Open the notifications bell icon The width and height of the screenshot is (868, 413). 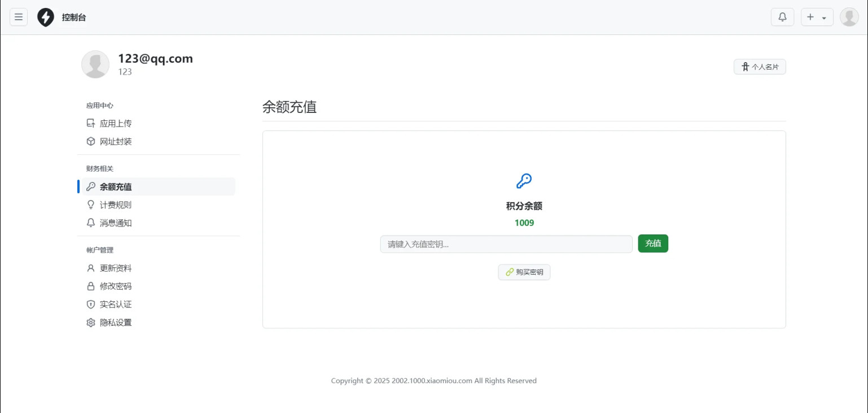coord(782,17)
